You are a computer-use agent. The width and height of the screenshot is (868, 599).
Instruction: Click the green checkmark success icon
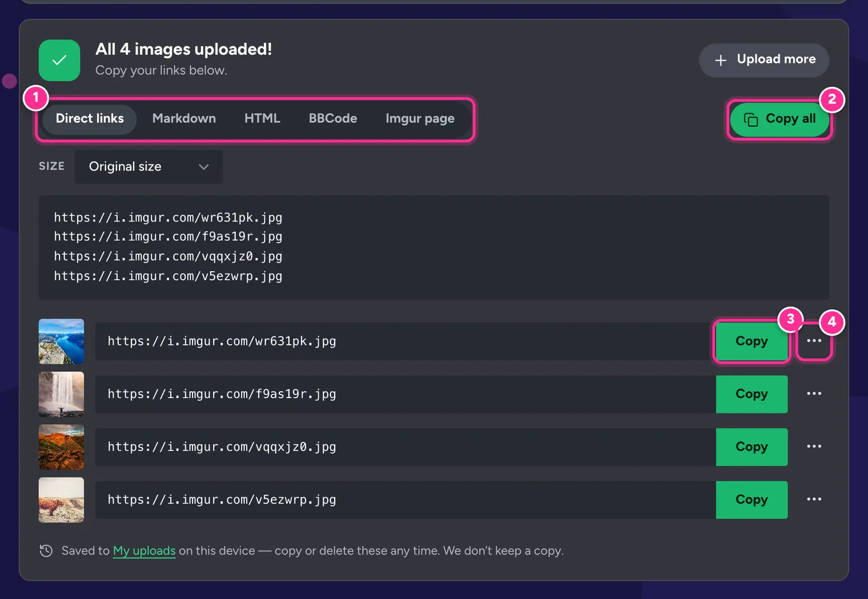pyautogui.click(x=59, y=60)
